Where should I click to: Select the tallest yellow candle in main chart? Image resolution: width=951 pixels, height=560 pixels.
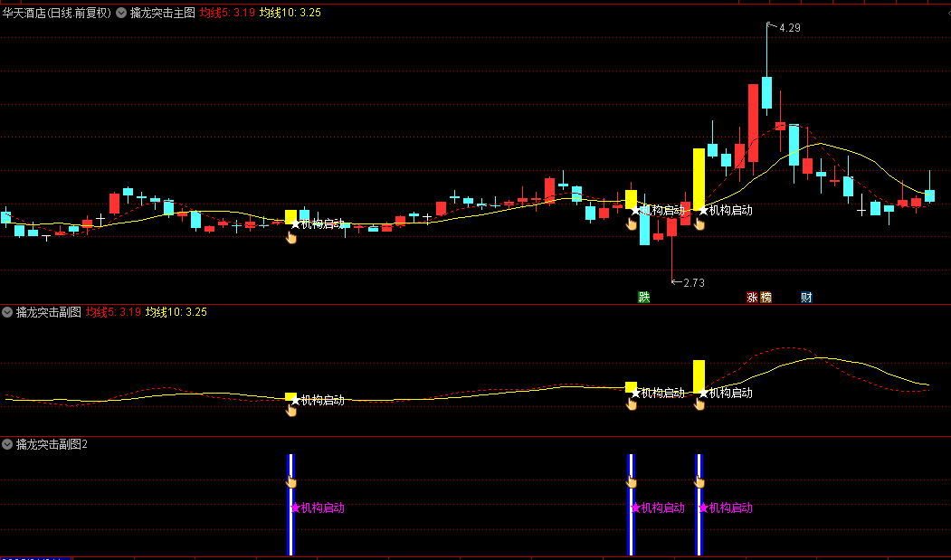point(699,180)
